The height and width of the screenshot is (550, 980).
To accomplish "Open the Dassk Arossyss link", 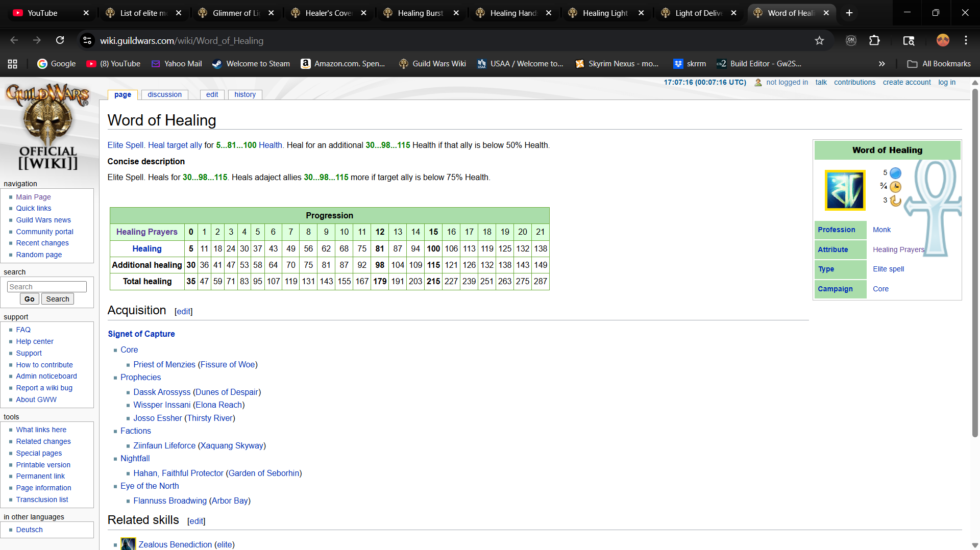I will click(x=162, y=392).
